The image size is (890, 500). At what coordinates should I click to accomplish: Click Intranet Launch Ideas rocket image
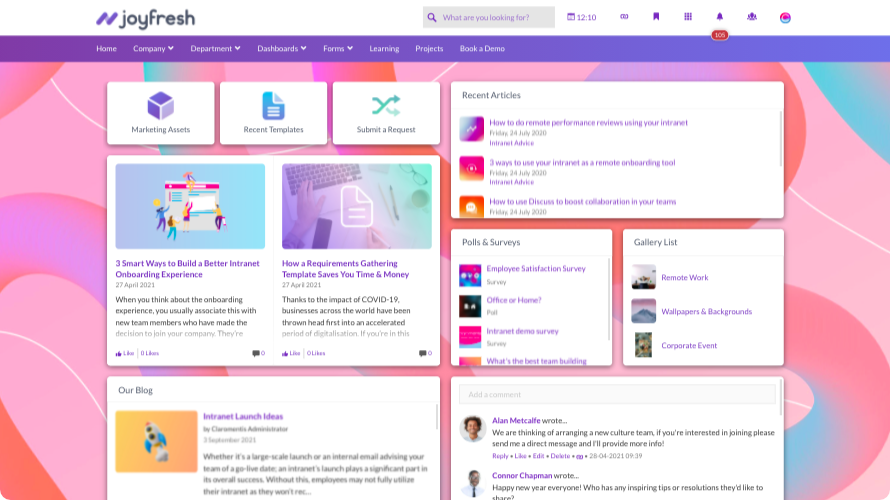click(x=156, y=442)
